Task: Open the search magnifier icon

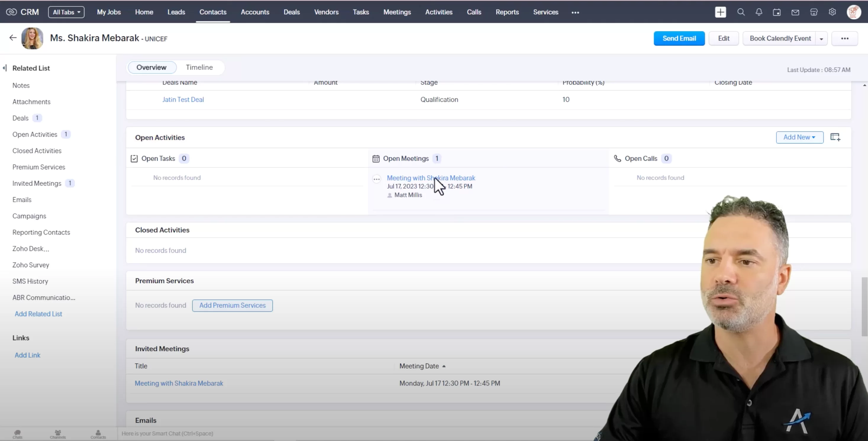Action: [x=740, y=12]
